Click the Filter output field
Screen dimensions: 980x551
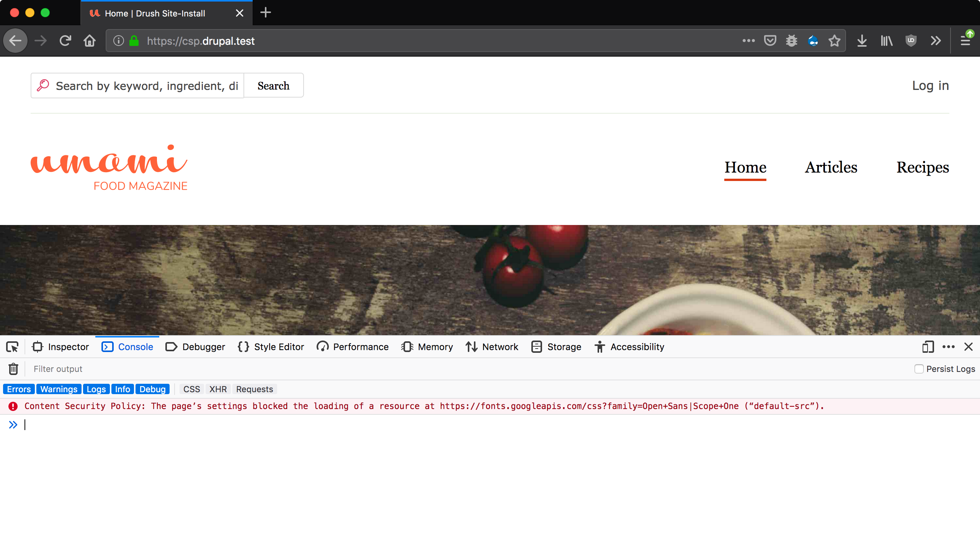click(x=467, y=369)
